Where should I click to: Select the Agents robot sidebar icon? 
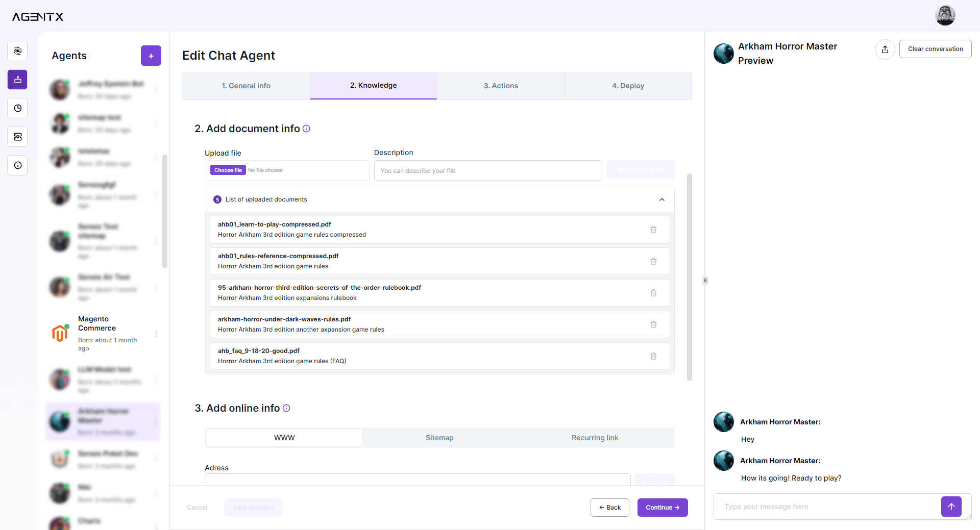point(18,80)
